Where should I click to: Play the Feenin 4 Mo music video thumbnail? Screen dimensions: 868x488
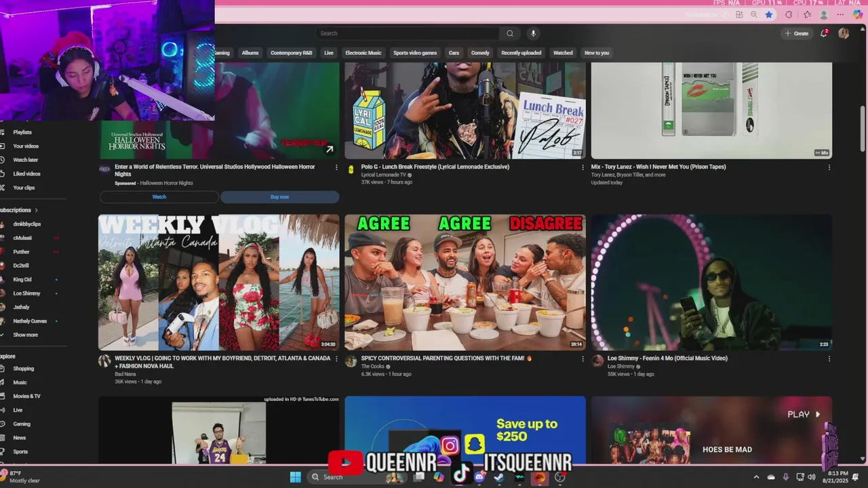coord(711,283)
